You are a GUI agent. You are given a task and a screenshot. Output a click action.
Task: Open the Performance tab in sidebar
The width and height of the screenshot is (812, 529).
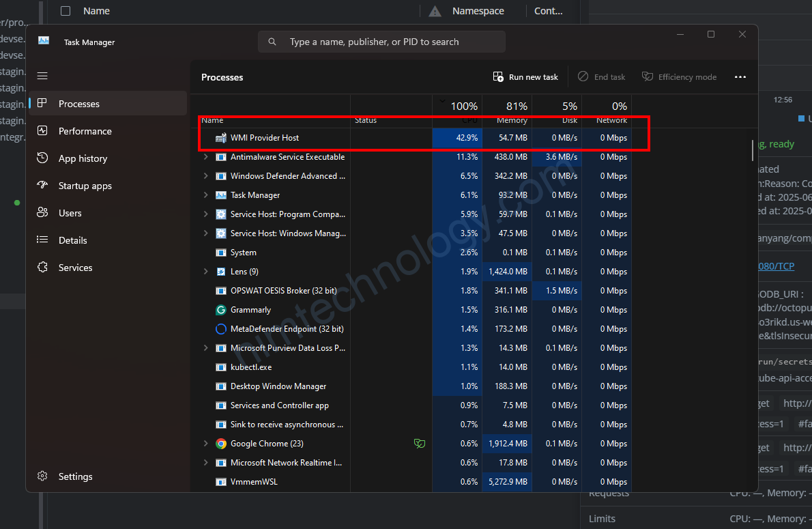click(x=85, y=131)
